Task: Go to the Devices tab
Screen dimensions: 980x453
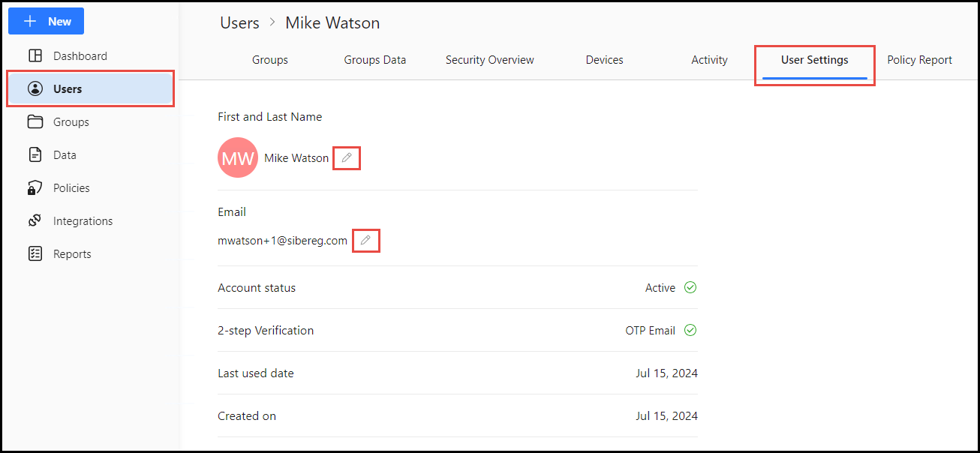Action: 604,60
